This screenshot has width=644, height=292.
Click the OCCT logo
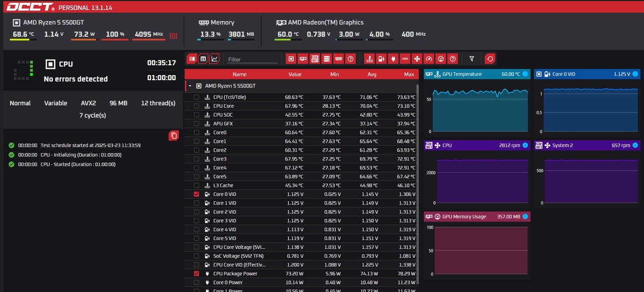coord(30,7)
